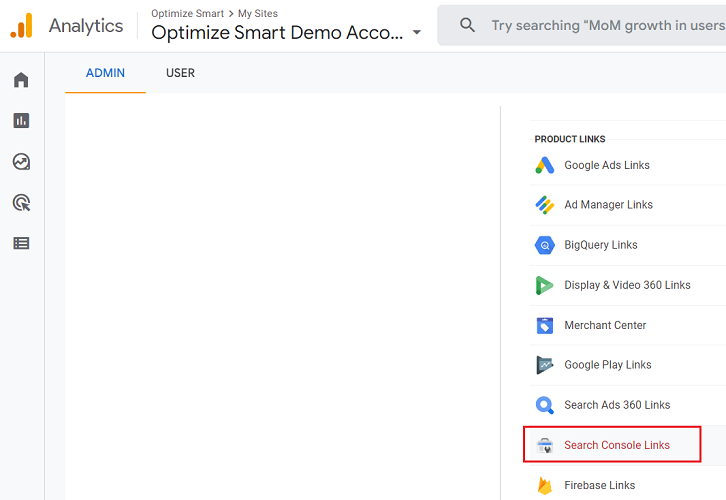Screen dimensions: 726x500
Task: Expand the account selector dropdown arrow
Action: (417, 32)
